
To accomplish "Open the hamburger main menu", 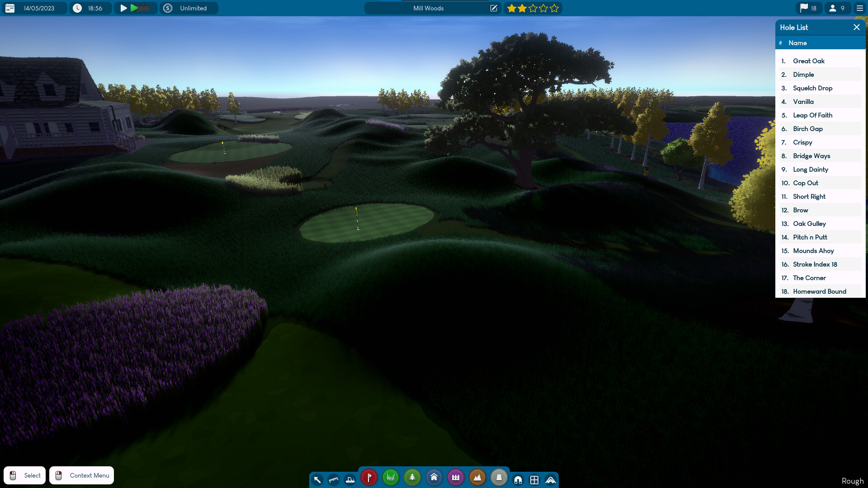I will tap(860, 8).
